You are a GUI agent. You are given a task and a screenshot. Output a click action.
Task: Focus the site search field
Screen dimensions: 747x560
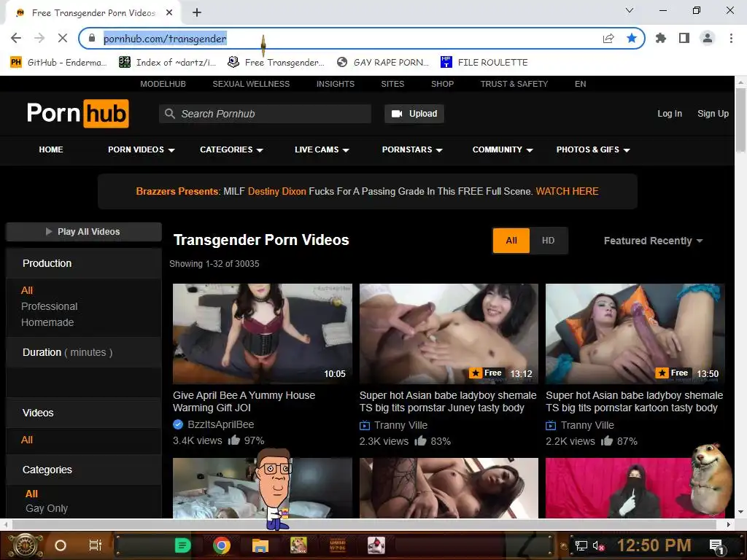click(265, 114)
